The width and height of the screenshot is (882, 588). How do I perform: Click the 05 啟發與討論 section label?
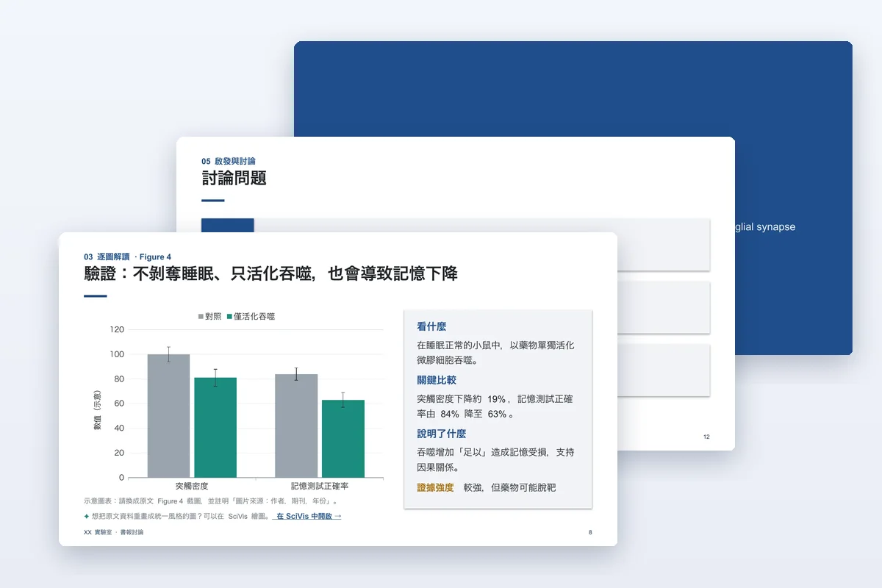pos(229,161)
